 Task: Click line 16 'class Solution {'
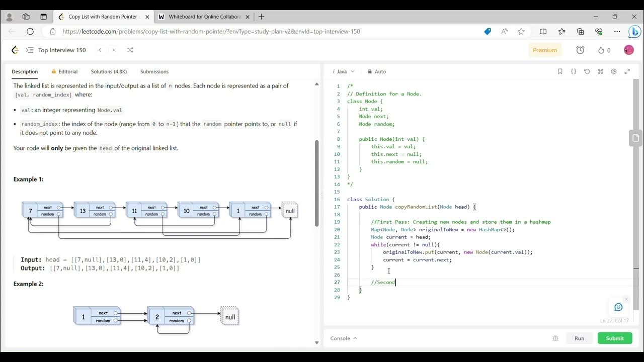(371, 199)
